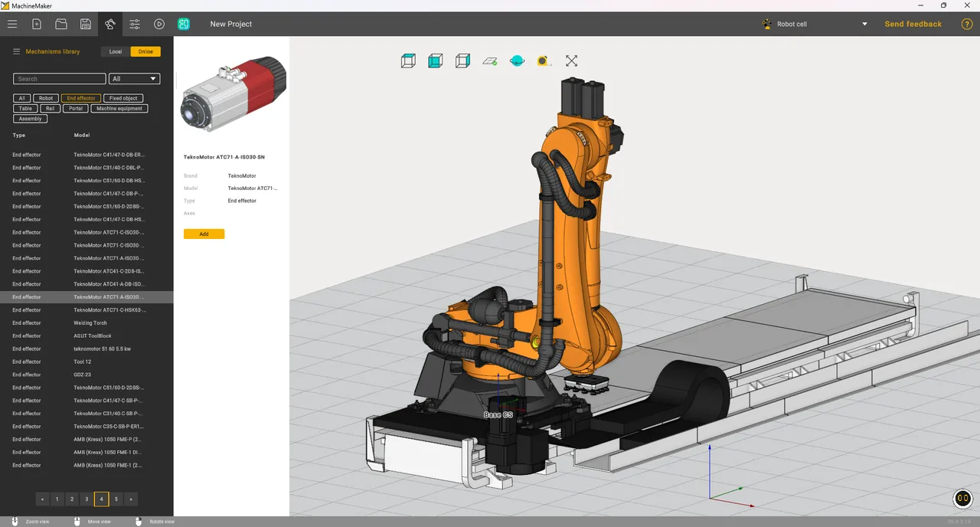Click the Rotate view mouse hint
980x527 pixels.
pyautogui.click(x=155, y=522)
